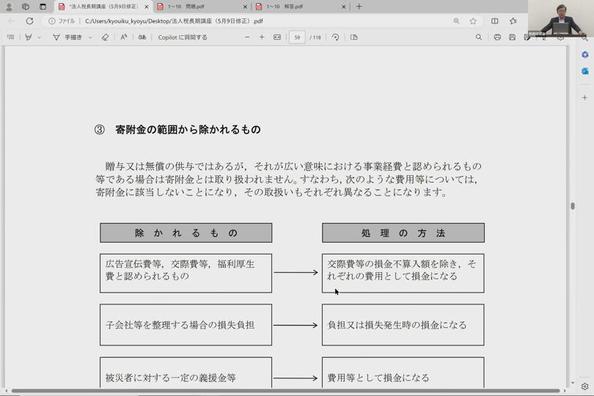Viewport: 594px width, 396px height.
Task: Close the 法人税長期講座 PDF tab
Action: coord(147,7)
